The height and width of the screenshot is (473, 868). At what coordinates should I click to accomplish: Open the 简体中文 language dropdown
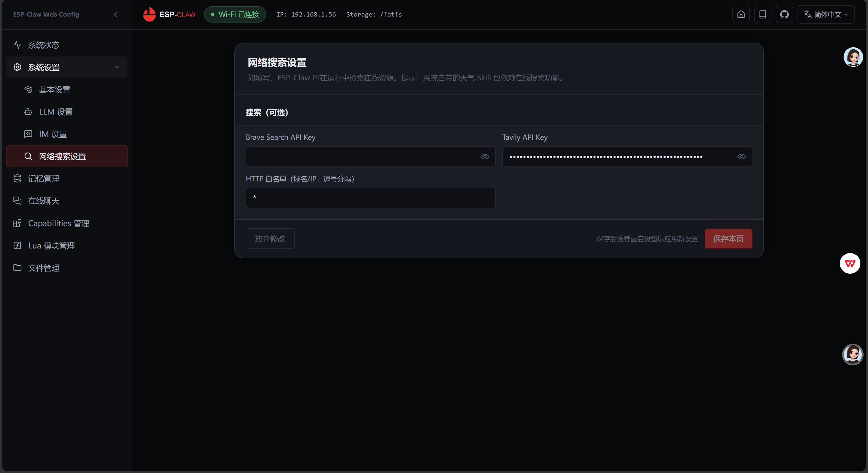coord(826,14)
